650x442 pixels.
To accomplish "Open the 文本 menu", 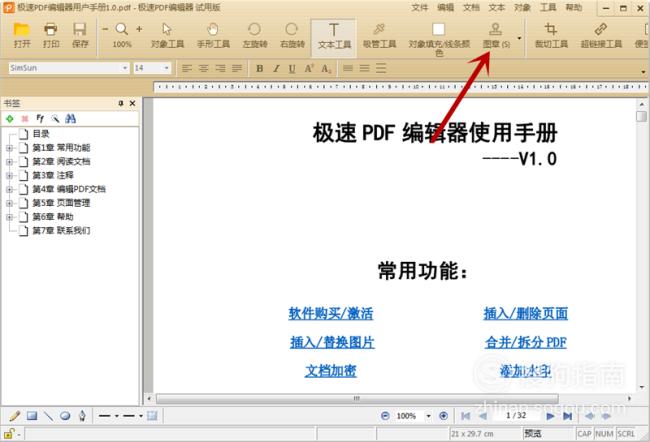I will tap(497, 7).
